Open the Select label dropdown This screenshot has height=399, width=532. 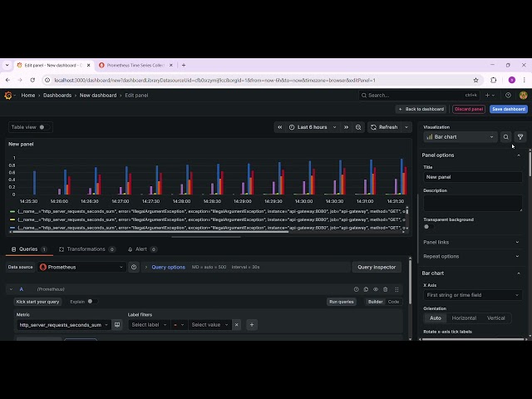[x=149, y=325]
